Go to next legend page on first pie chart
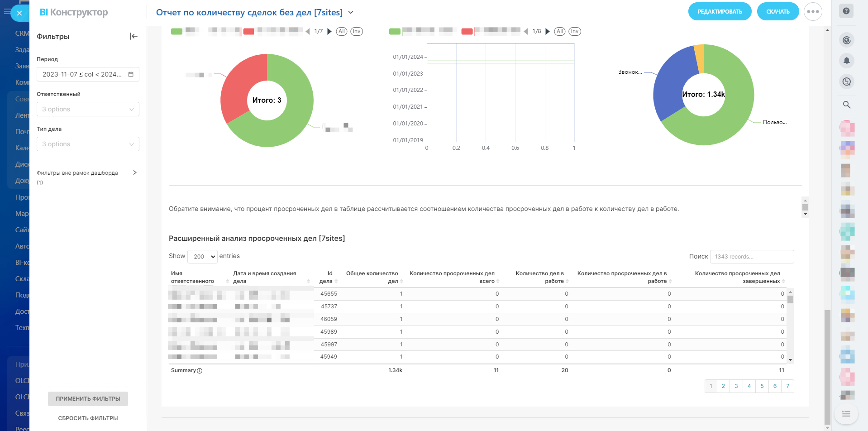 click(329, 31)
